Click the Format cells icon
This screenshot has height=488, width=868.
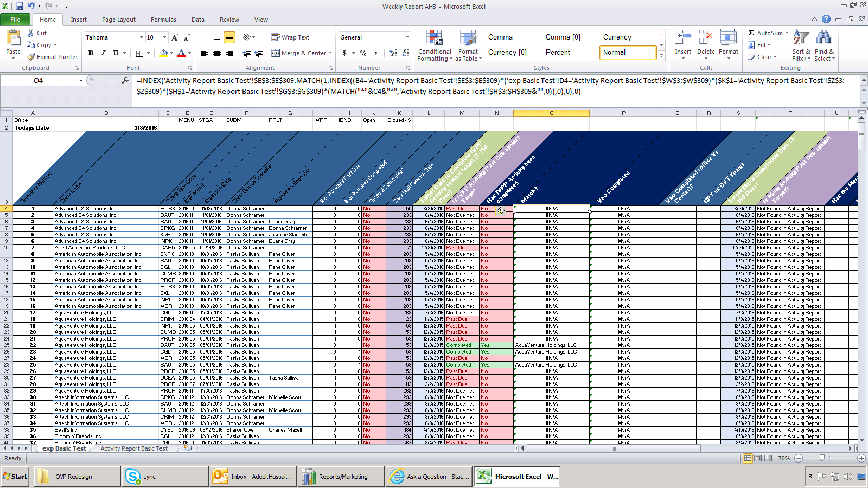tap(729, 38)
